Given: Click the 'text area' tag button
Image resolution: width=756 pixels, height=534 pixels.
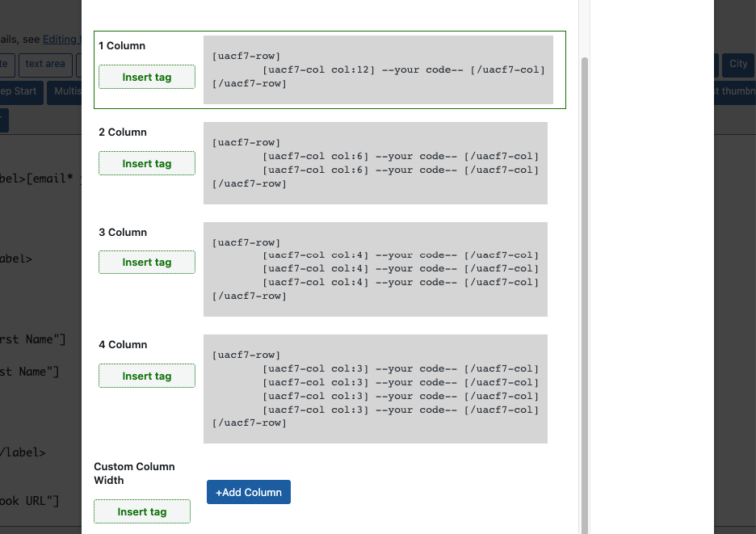Looking at the screenshot, I should pyautogui.click(x=45, y=65).
